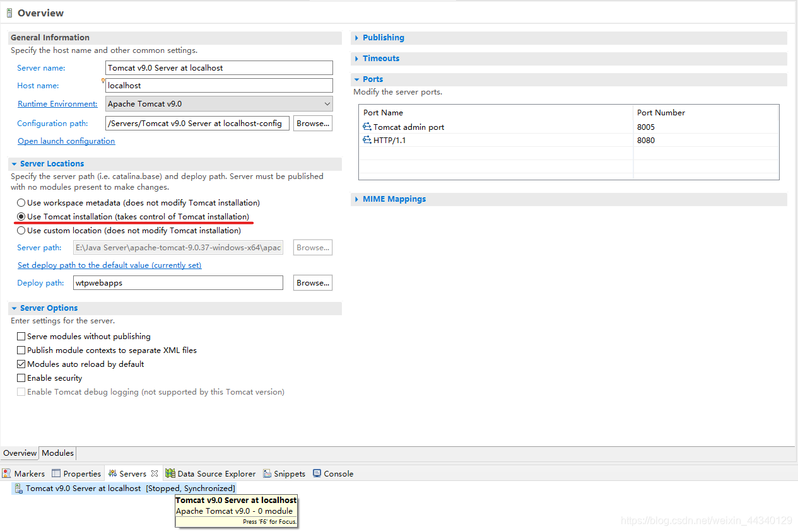Click Set deploy path to default value link
Screen dimensions: 798x532
(109, 265)
